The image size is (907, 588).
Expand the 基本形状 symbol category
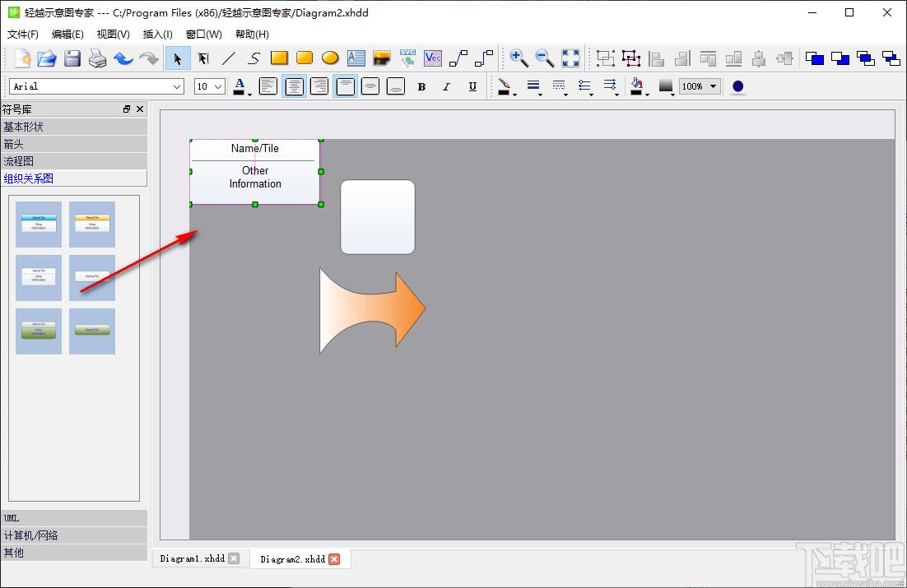[x=74, y=127]
